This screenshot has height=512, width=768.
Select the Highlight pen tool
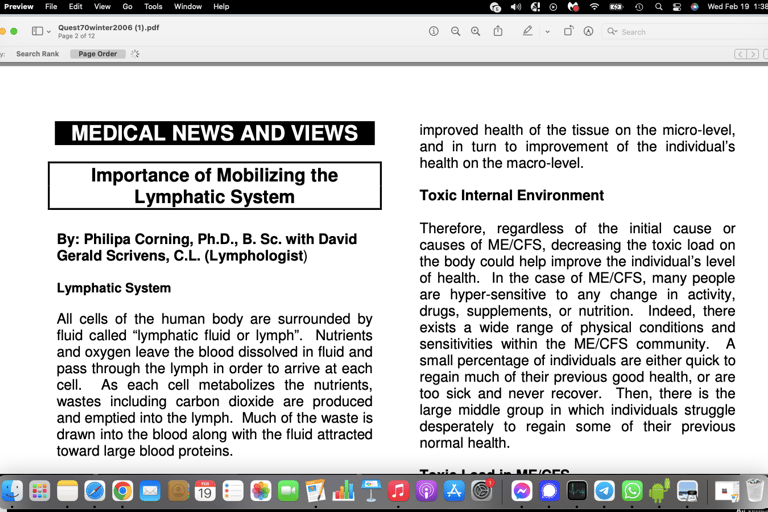pyautogui.click(x=528, y=31)
